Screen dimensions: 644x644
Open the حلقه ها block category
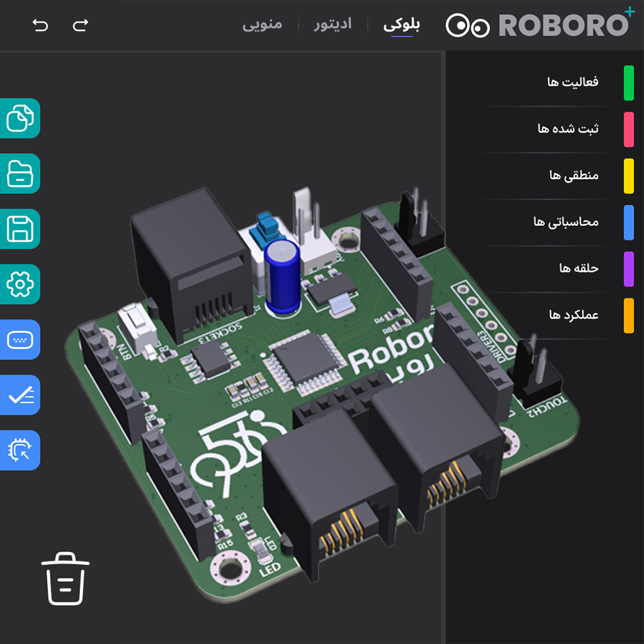point(546,269)
